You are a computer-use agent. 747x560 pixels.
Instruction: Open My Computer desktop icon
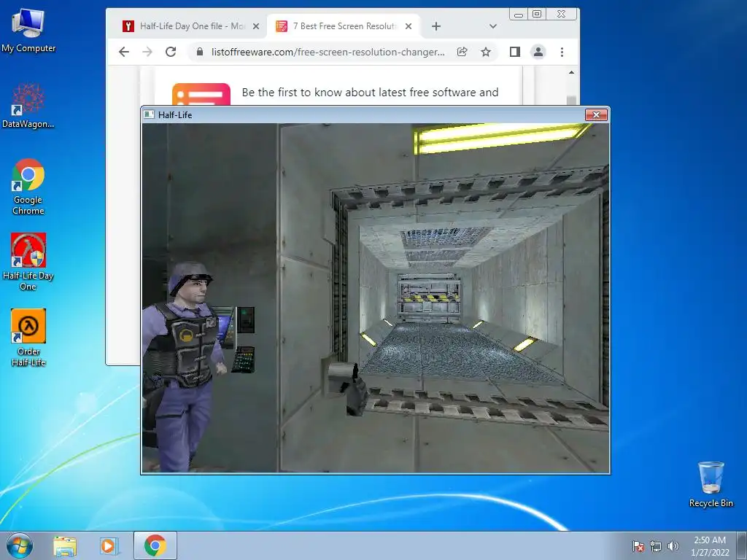[x=28, y=31]
